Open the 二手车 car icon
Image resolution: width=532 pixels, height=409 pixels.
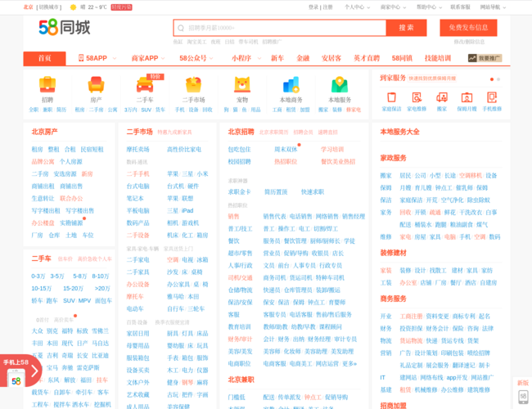coord(145,84)
